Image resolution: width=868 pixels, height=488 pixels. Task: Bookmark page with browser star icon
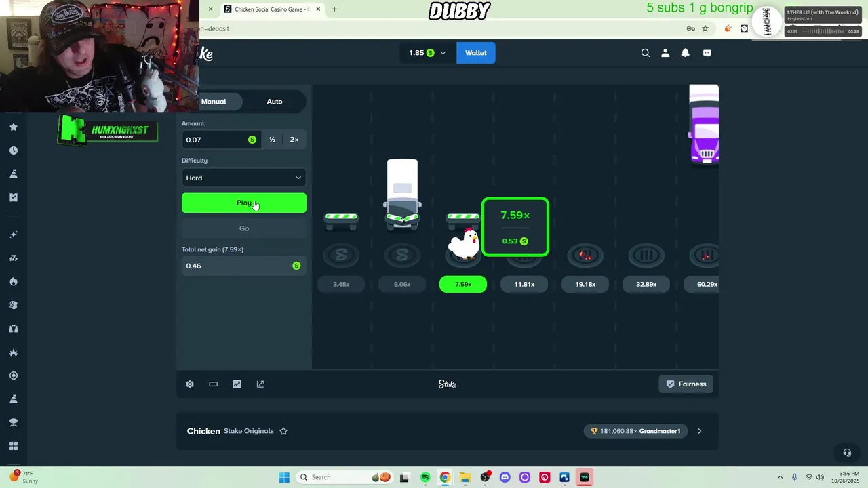(x=705, y=28)
